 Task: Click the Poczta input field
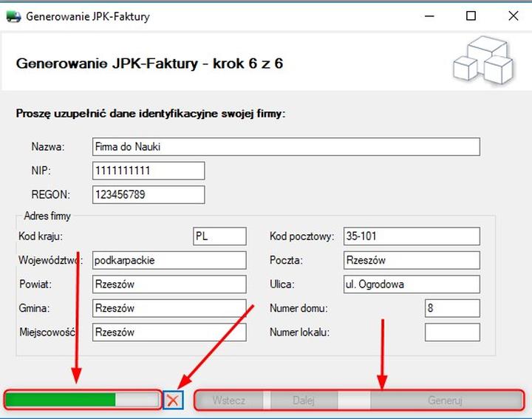tap(411, 261)
